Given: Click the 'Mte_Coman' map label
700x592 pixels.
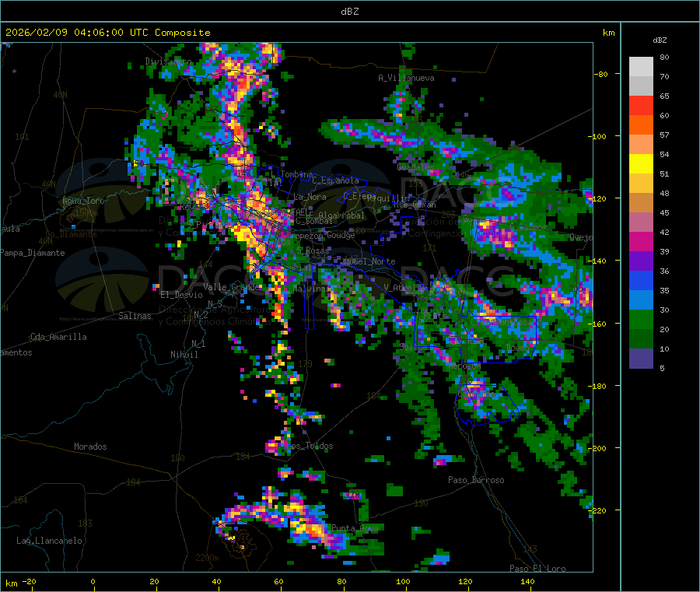Looking at the screenshot, I should pyautogui.click(x=415, y=205).
